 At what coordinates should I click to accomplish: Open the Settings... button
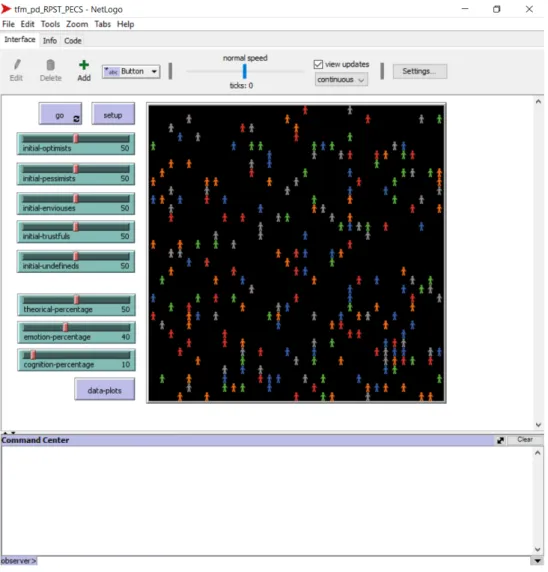420,71
